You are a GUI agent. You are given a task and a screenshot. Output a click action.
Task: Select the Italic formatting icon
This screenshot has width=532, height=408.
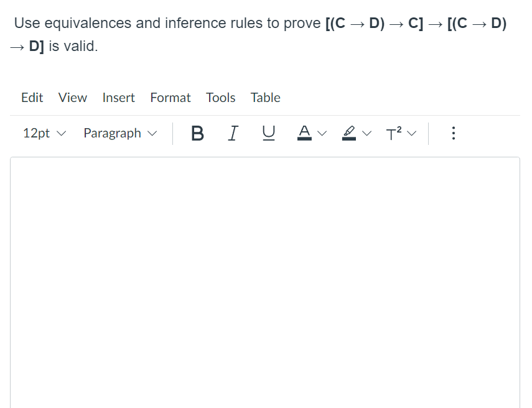233,132
